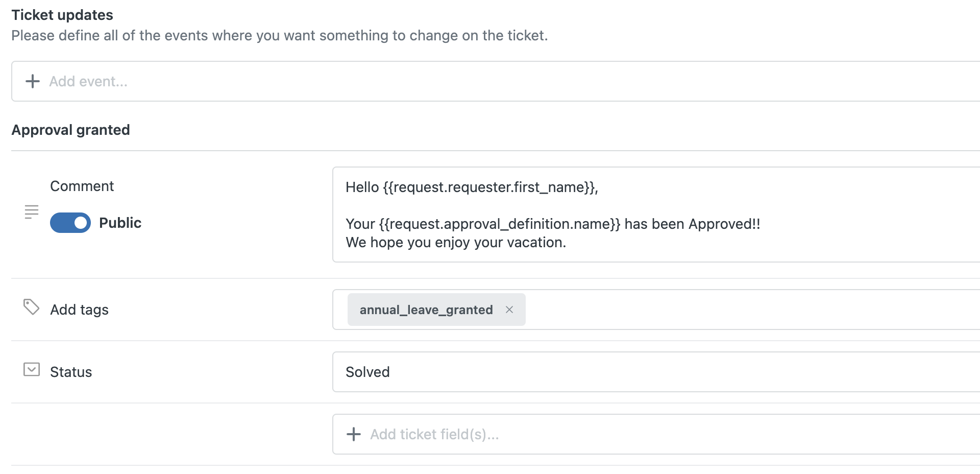This screenshot has width=980, height=474.
Task: Click the plus icon in Add ticket field(s)
Action: pyautogui.click(x=354, y=434)
